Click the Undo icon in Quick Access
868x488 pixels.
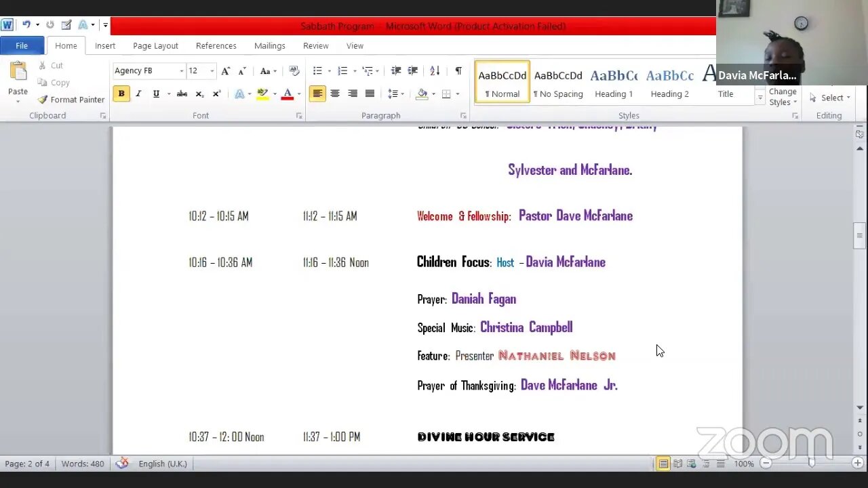(x=26, y=25)
